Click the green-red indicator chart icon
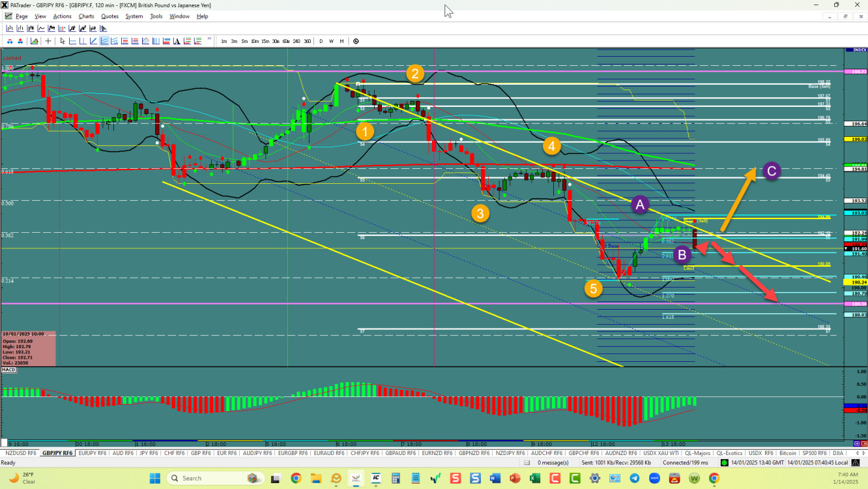This screenshot has width=868, height=489. click(34, 41)
